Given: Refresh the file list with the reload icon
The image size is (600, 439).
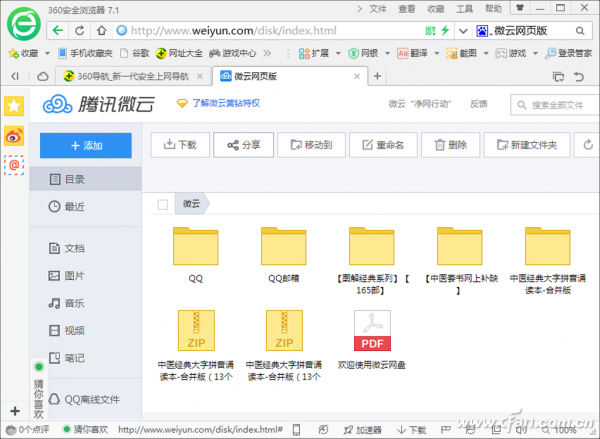Looking at the screenshot, I should (588, 145).
